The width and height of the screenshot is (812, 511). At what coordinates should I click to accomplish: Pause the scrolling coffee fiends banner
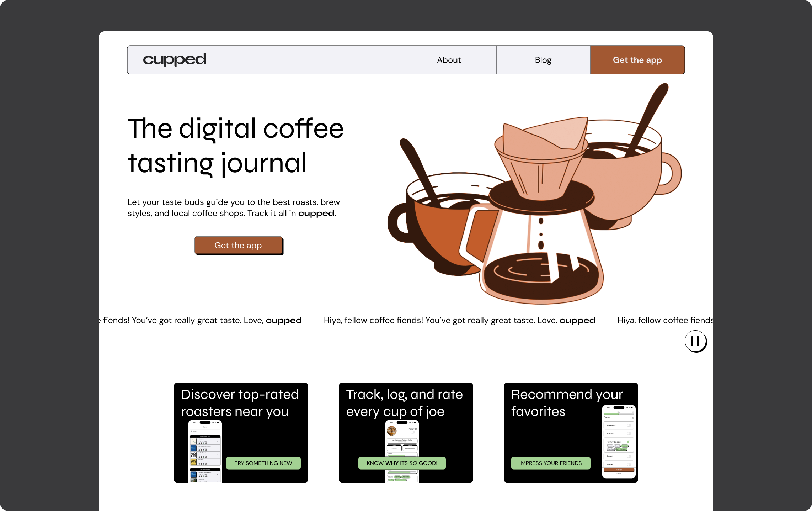coord(696,341)
